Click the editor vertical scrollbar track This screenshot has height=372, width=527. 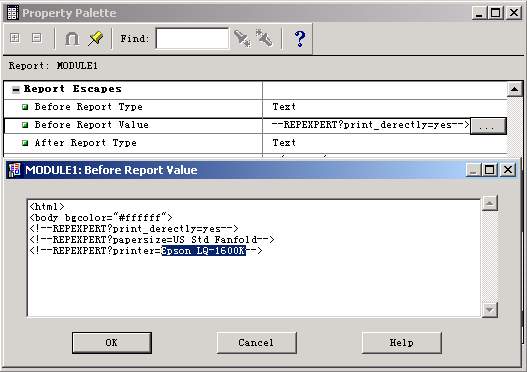(489, 256)
